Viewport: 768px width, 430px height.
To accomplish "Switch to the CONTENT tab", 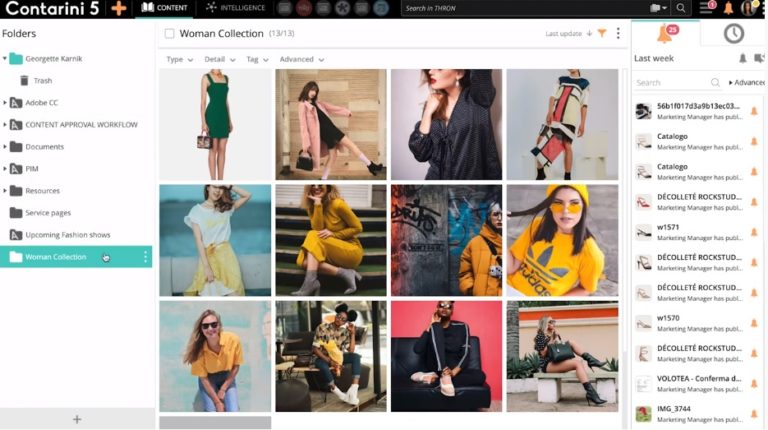I will [x=164, y=8].
